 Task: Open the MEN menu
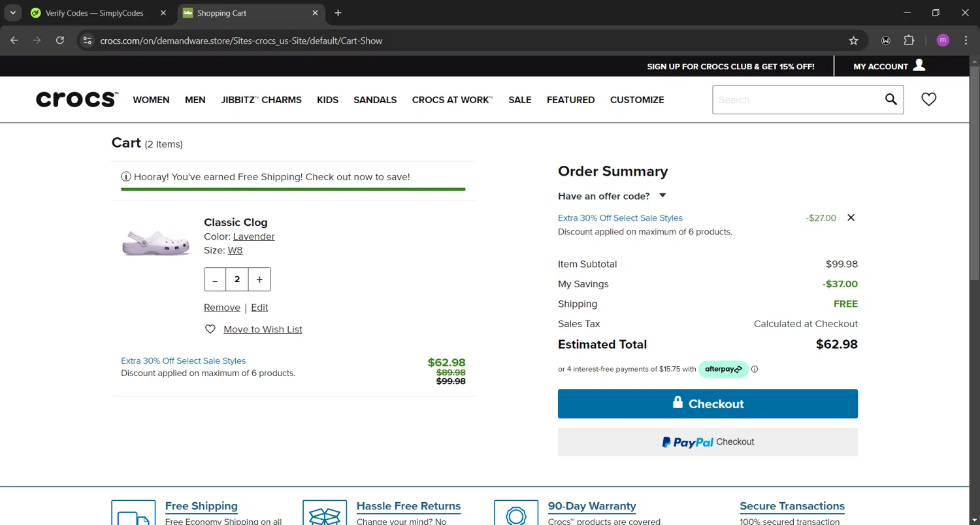coord(195,100)
